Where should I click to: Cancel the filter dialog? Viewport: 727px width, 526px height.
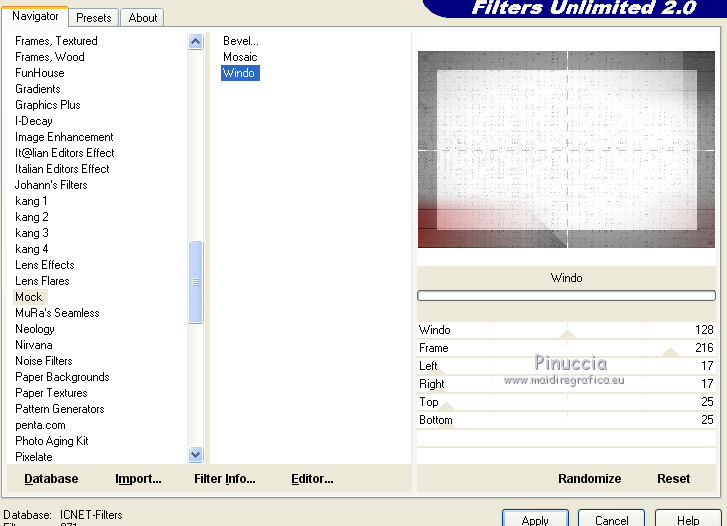point(612,520)
